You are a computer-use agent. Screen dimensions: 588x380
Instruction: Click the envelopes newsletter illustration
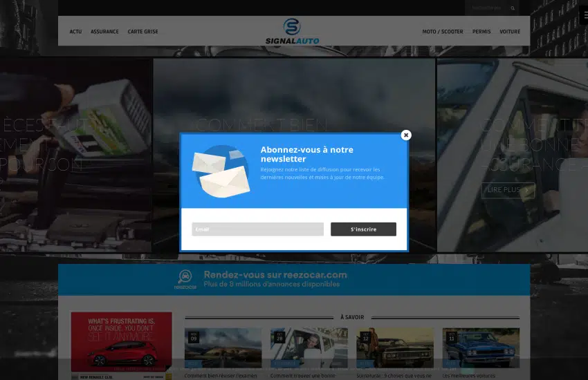click(221, 171)
